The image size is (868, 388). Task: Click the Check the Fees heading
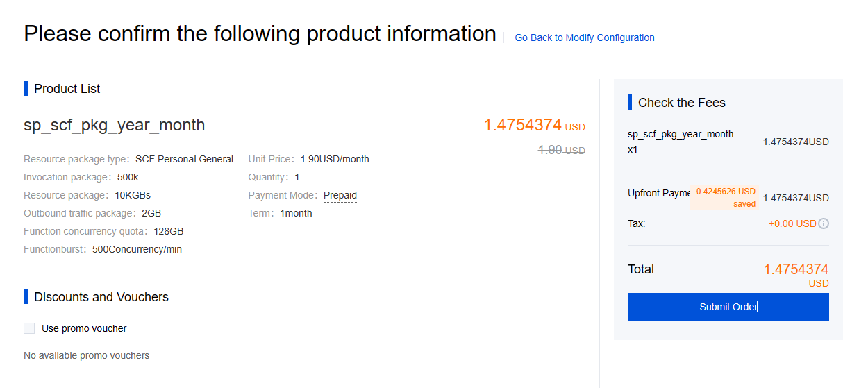tap(681, 103)
